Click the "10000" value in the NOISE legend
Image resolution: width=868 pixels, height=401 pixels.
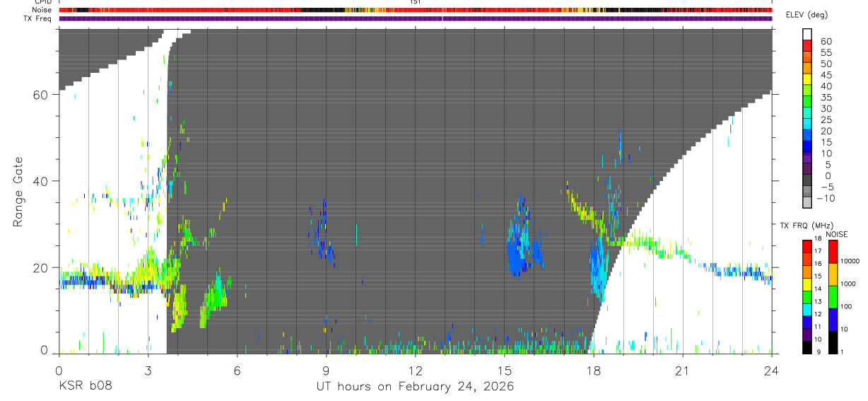[x=850, y=261]
